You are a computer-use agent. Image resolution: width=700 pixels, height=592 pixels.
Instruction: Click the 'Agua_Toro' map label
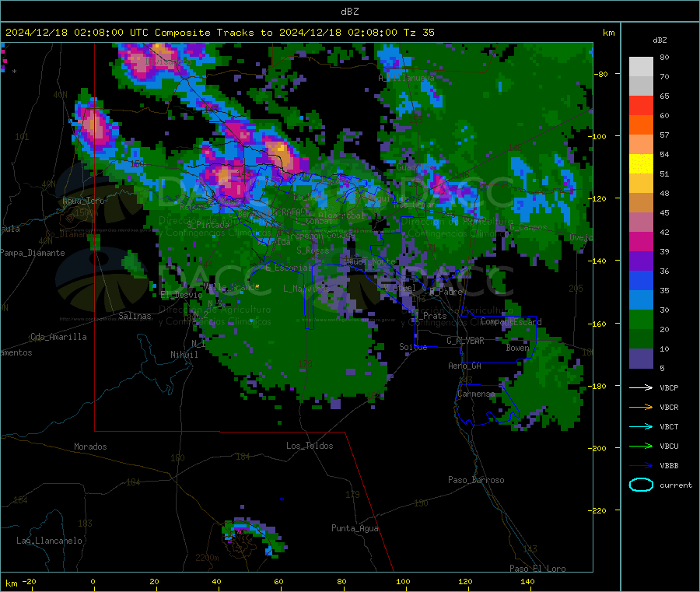click(x=83, y=201)
